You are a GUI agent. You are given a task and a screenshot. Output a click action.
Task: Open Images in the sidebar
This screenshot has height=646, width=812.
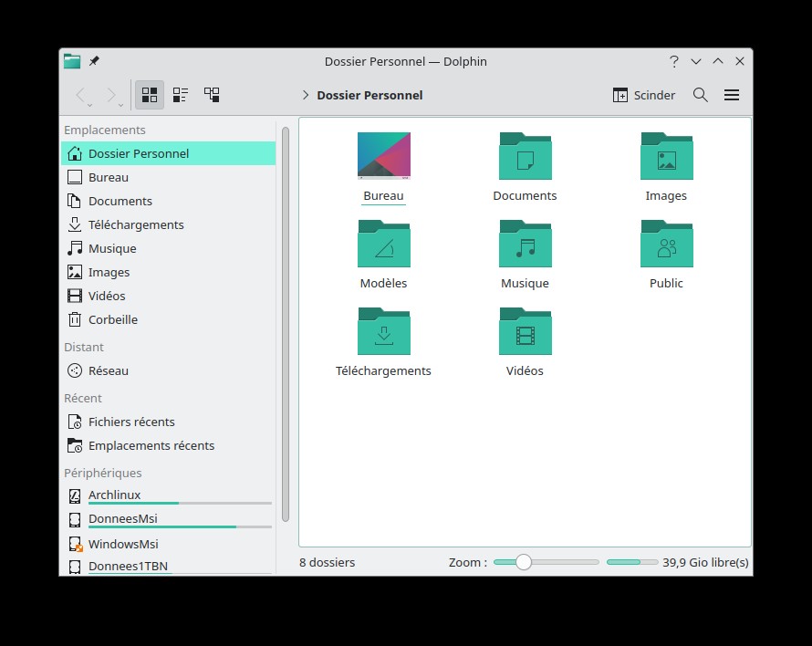pyautogui.click(x=168, y=273)
